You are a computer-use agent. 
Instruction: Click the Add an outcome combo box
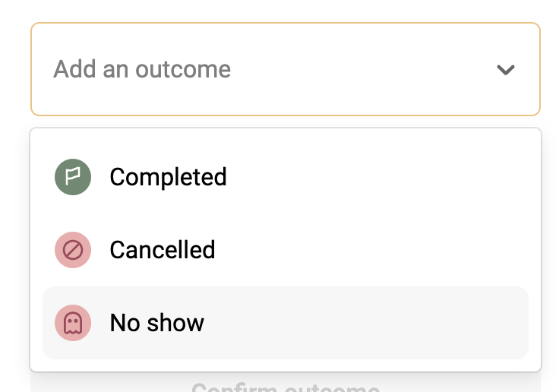[286, 69]
